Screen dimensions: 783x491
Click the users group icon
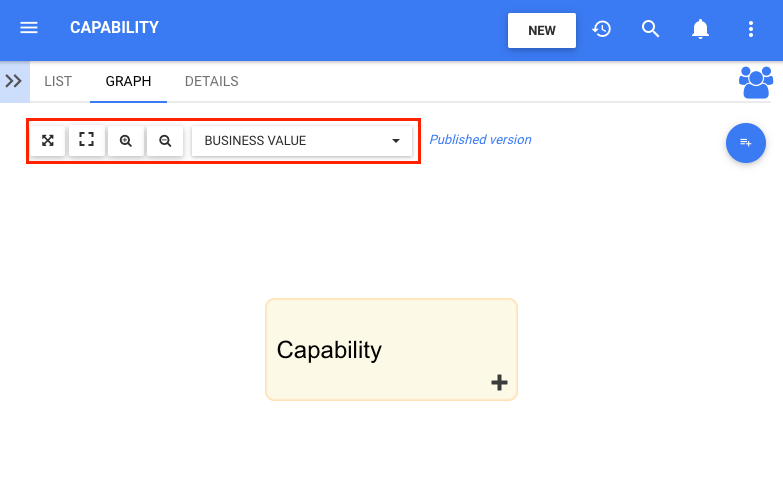[756, 82]
